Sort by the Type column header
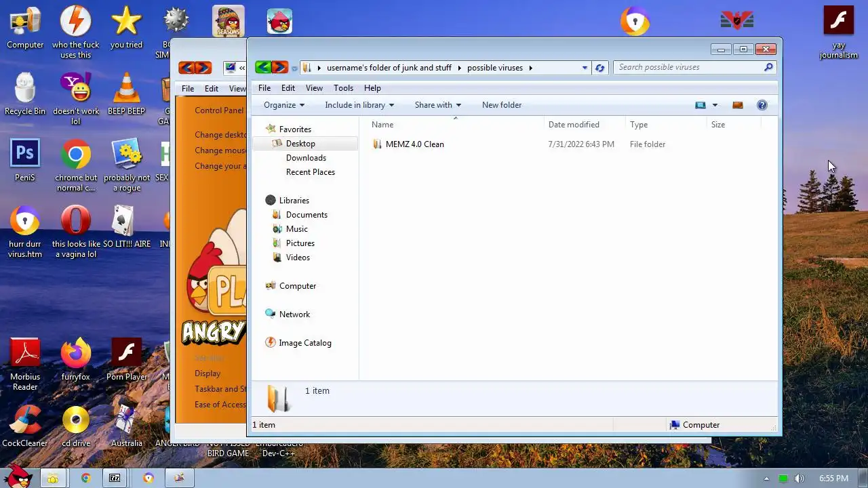Screen dimensions: 868x488 tap(639, 125)
